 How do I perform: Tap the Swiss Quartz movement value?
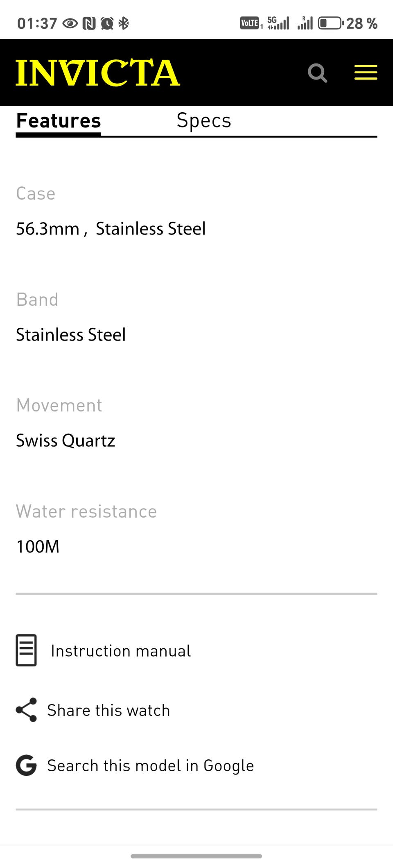pyautogui.click(x=65, y=441)
